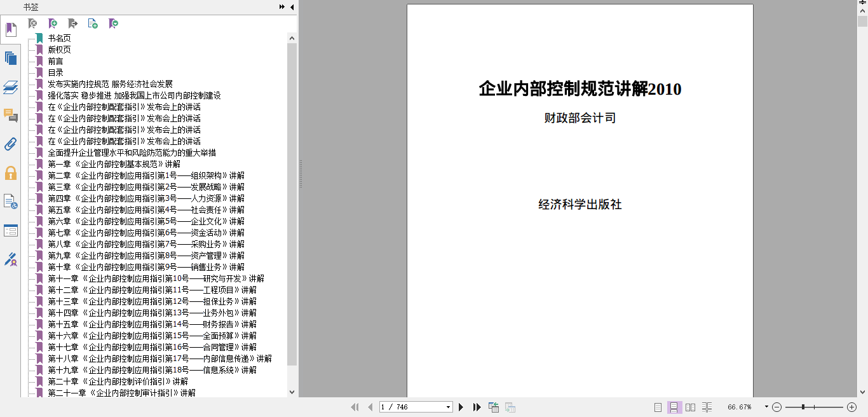The image size is (868, 417).
Task: Open 第十九章 信息系统 bookmark
Action: (x=153, y=370)
